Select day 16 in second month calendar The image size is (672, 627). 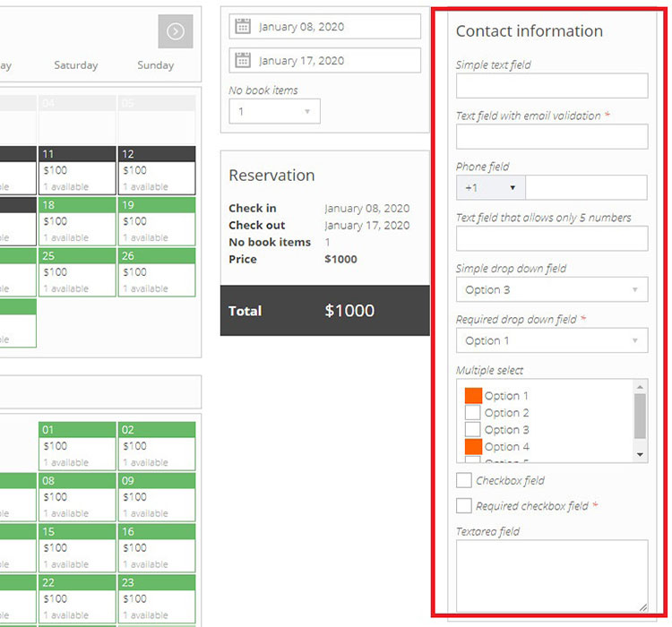(157, 548)
